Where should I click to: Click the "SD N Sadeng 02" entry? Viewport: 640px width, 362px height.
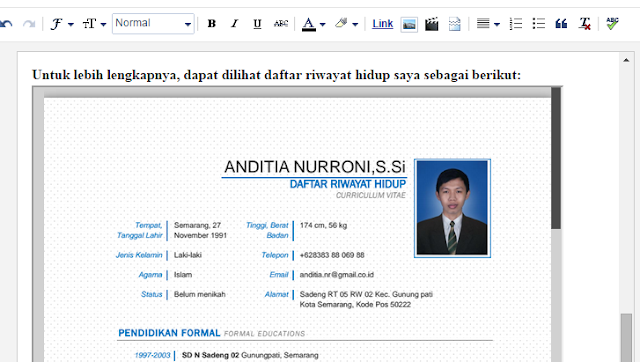pos(210,355)
